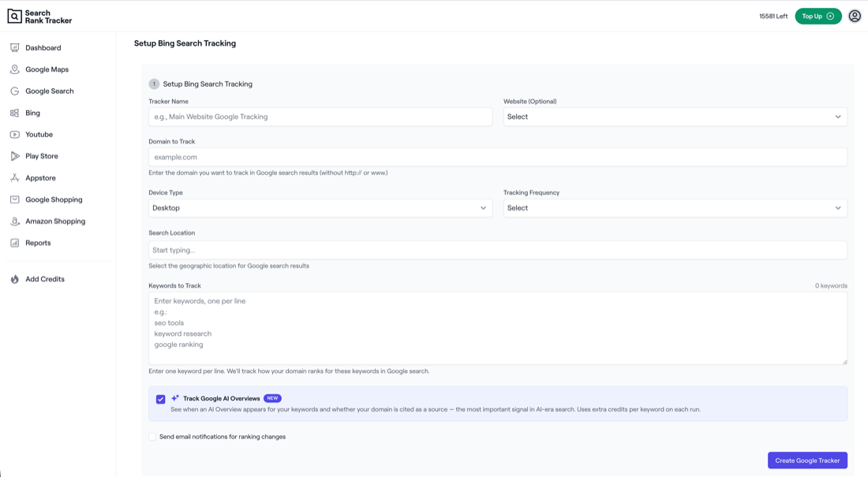Click the 0 keywords counter text
The width and height of the screenshot is (868, 477).
(831, 285)
